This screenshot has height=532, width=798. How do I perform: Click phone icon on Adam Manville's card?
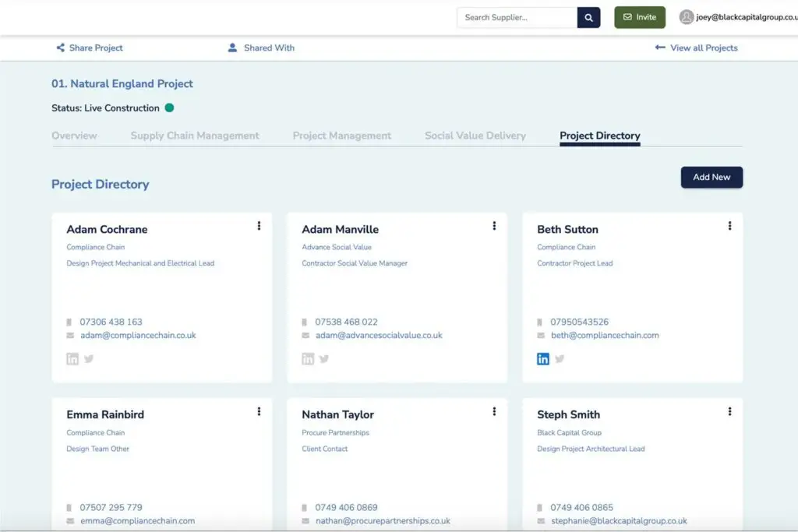tap(305, 322)
